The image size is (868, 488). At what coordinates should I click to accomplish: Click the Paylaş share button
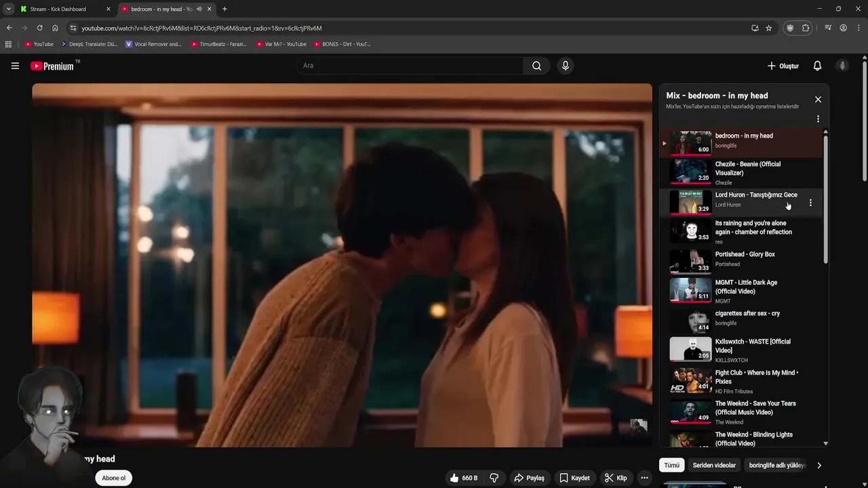pos(529,478)
